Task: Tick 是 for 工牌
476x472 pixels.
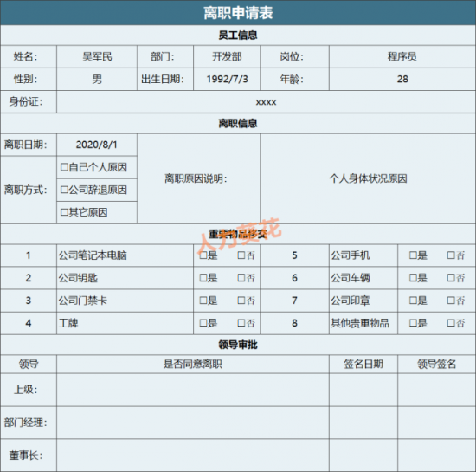Action: (x=203, y=323)
